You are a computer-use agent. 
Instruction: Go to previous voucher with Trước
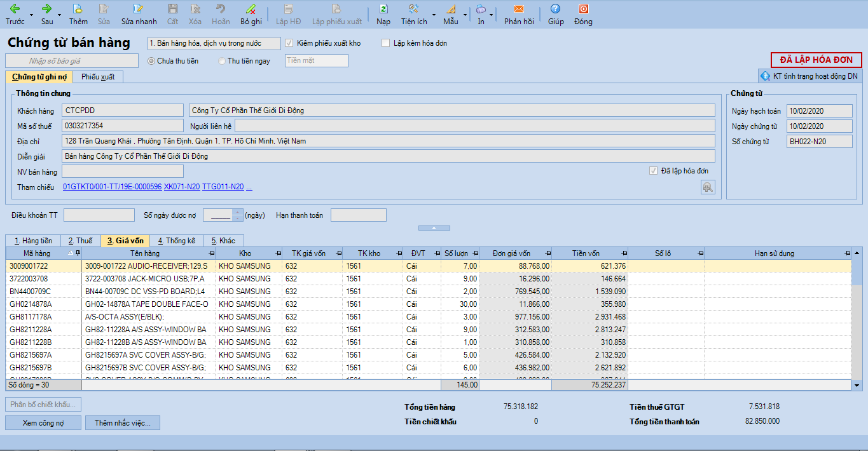coord(15,15)
